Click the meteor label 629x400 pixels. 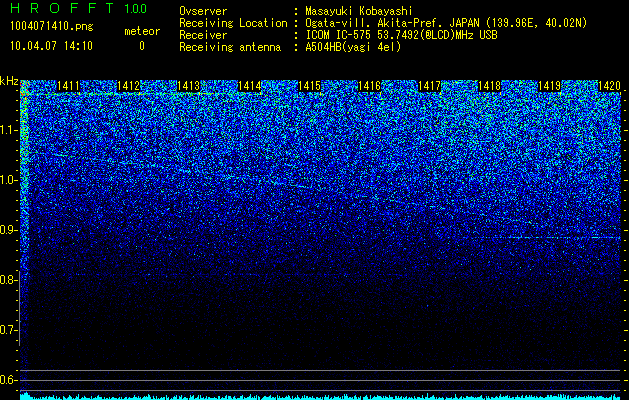click(x=142, y=31)
